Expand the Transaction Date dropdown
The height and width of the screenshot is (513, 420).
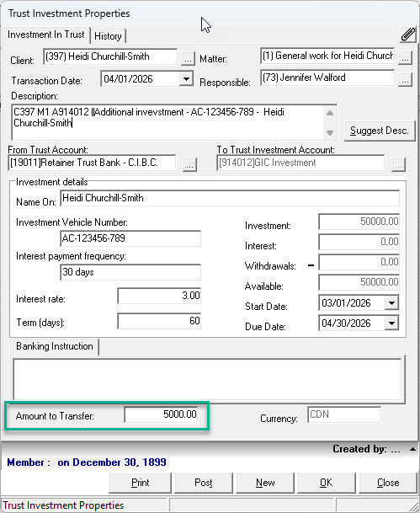[x=186, y=79]
